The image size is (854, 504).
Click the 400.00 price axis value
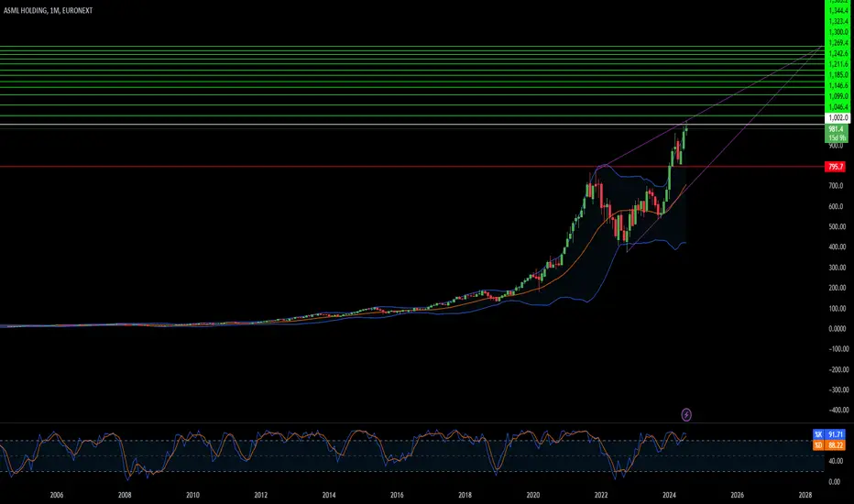(837, 247)
